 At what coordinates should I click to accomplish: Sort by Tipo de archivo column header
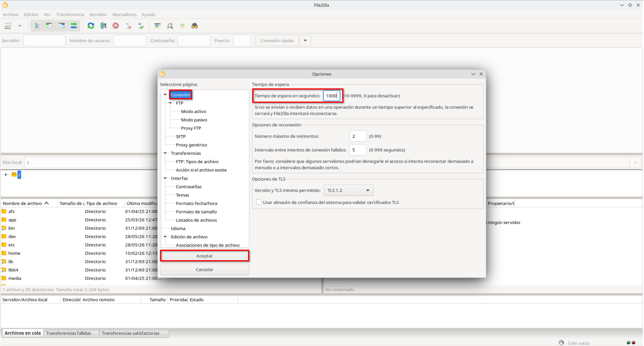pos(104,203)
